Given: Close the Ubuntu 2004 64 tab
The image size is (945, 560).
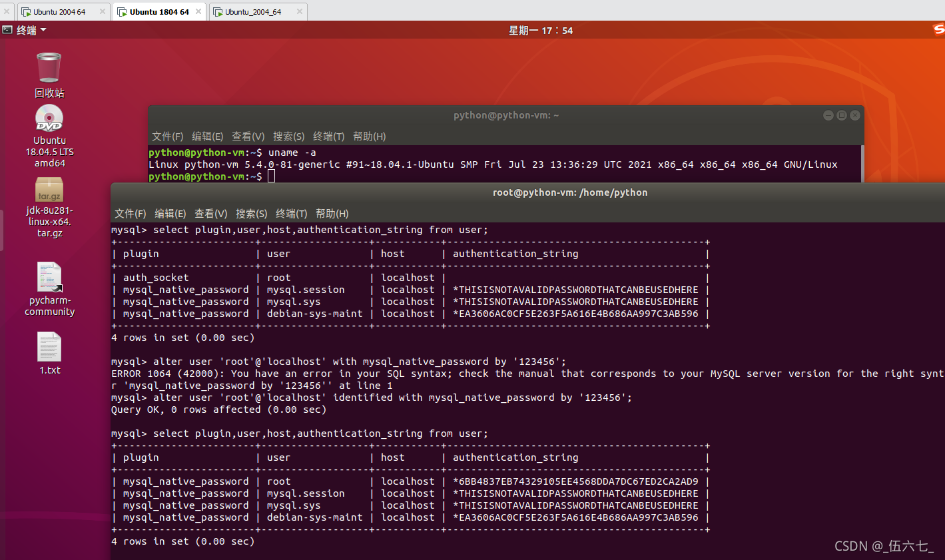Looking at the screenshot, I should pos(103,11).
